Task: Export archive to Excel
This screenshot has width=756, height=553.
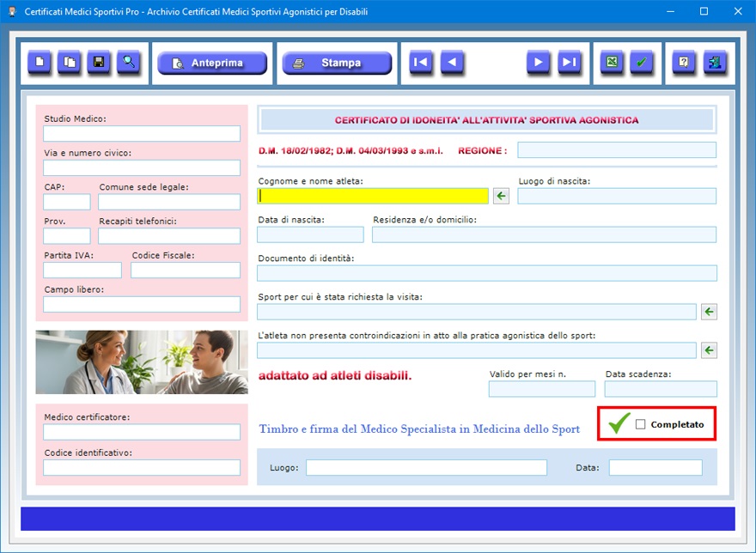Action: [612, 63]
